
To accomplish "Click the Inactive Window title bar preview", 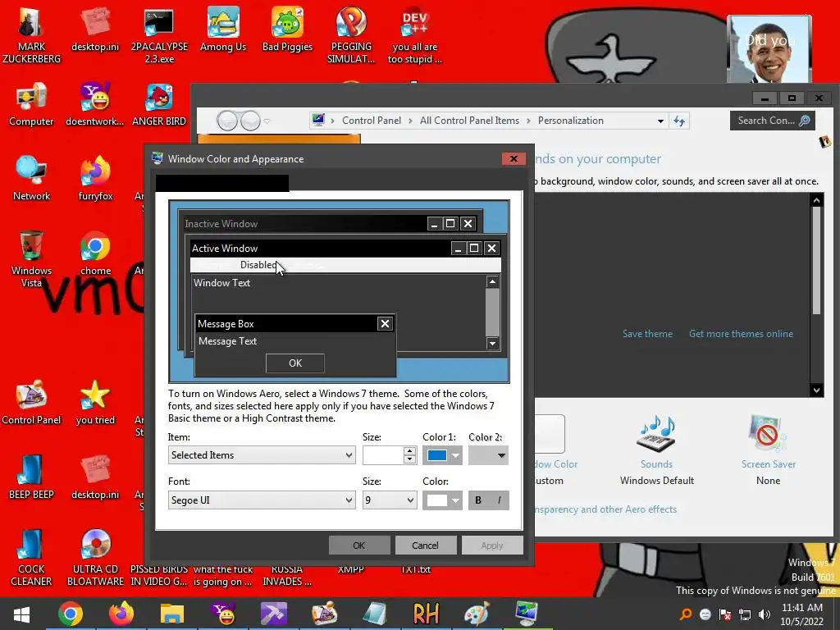I will coord(330,223).
